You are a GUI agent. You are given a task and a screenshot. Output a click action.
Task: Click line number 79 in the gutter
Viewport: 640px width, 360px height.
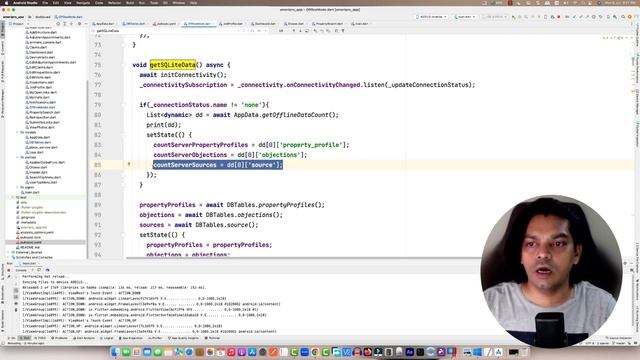tap(98, 105)
